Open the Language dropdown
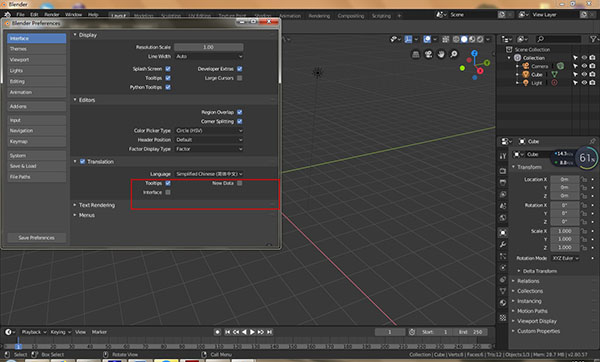Image resolution: width=600 pixels, height=362 pixels. [x=209, y=174]
